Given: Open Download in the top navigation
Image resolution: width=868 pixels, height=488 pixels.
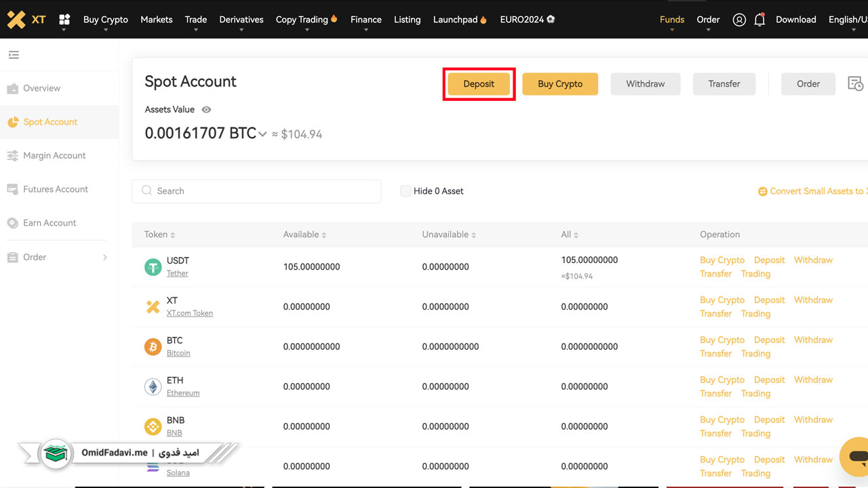Looking at the screenshot, I should click(x=795, y=20).
